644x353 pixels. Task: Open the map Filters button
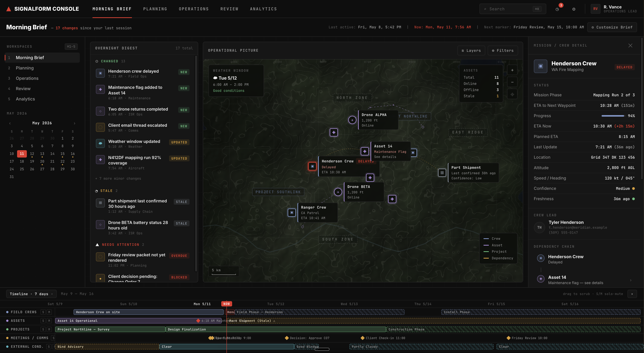[503, 51]
